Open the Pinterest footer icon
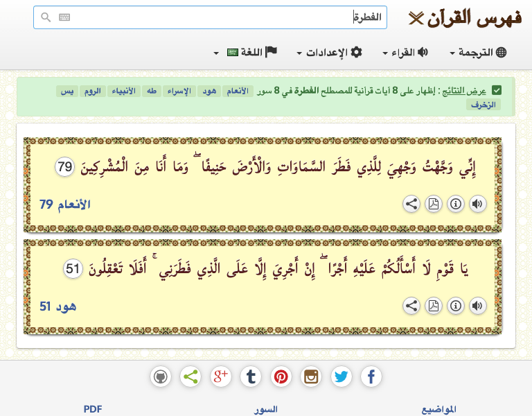 point(281,376)
